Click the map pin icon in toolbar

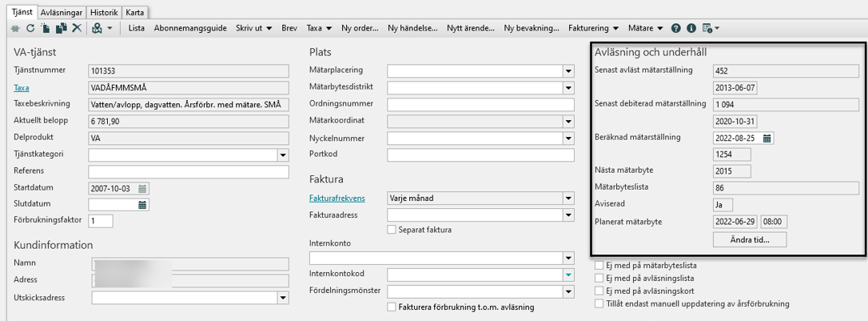tap(98, 28)
